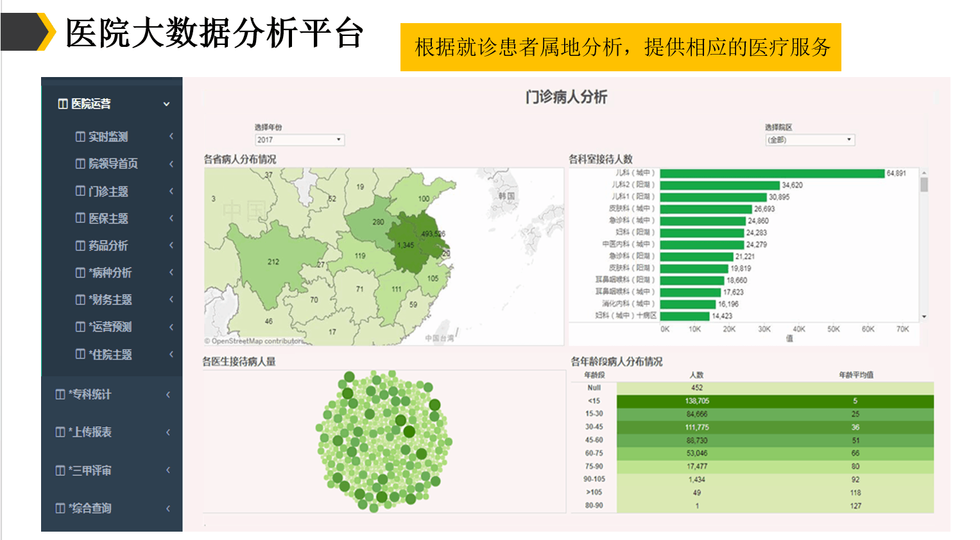Click the icon beside 药品分析
Viewport: 980px width, 540px height.
tap(80, 245)
